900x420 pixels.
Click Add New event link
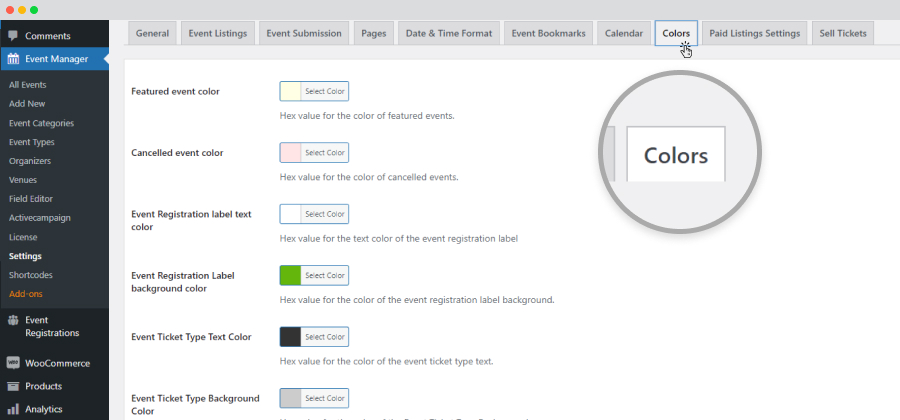pyautogui.click(x=27, y=104)
